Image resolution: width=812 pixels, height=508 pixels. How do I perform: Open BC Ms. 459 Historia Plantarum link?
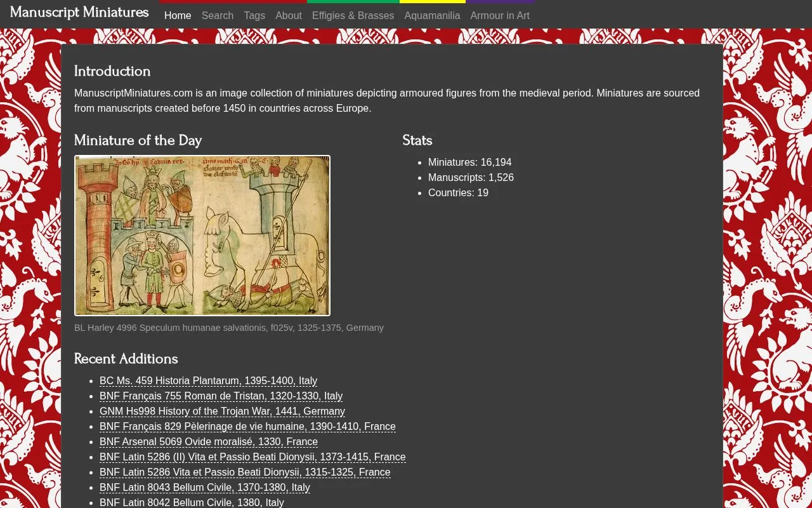pos(208,381)
